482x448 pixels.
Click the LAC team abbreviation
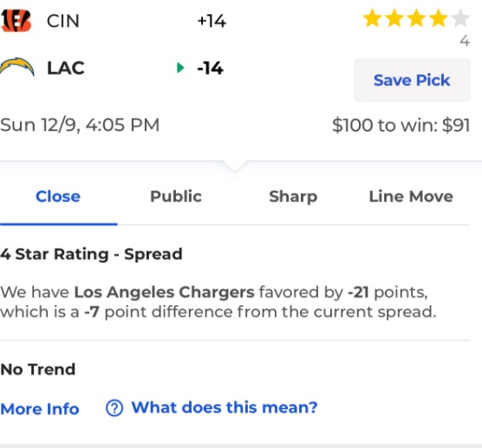(x=66, y=68)
